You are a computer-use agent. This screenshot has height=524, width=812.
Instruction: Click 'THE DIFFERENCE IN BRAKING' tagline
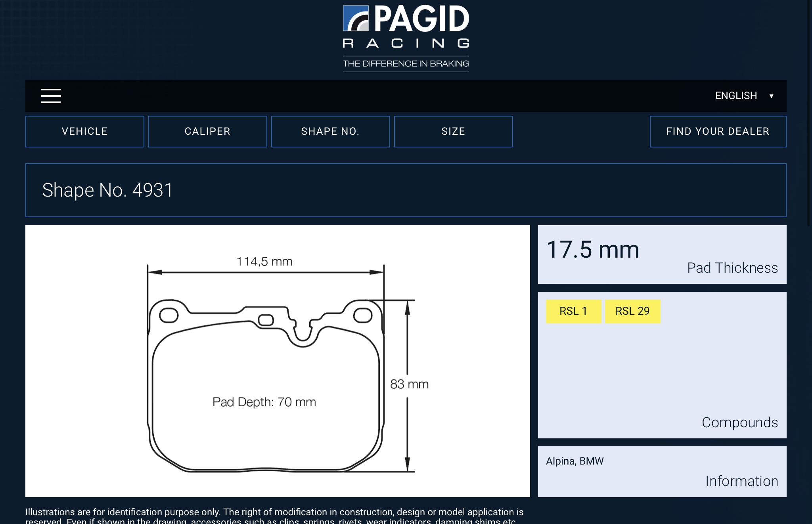point(406,64)
